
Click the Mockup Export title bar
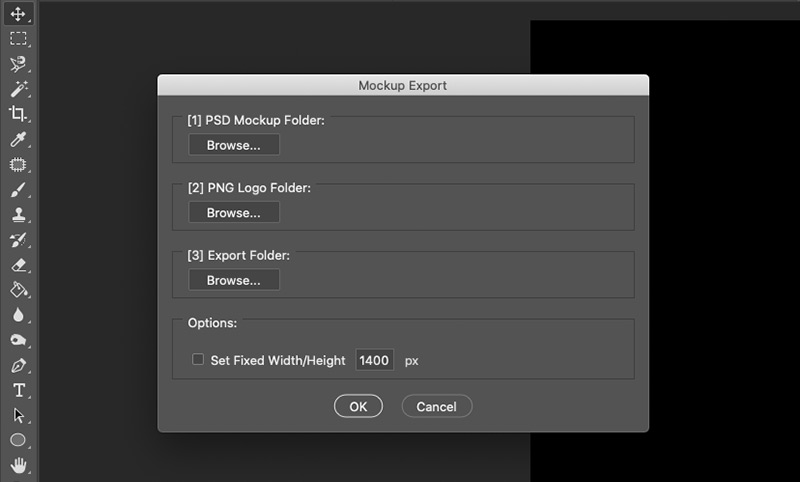[403, 85]
